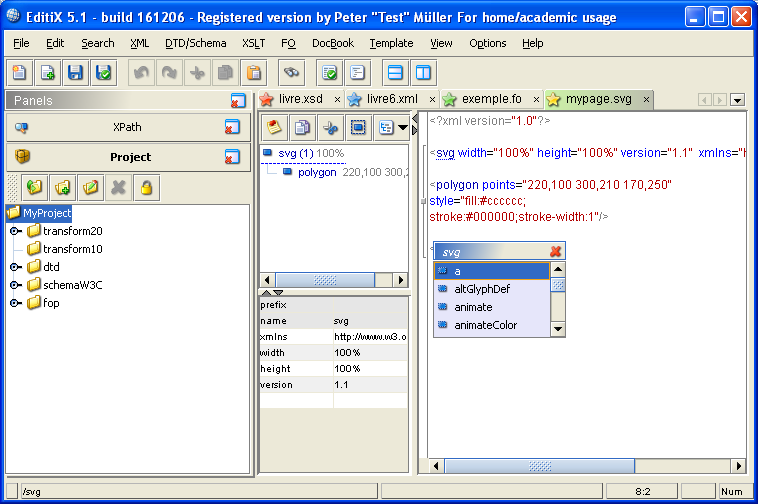Click the width value 100% cell
This screenshot has height=504, width=758.
(x=370, y=353)
